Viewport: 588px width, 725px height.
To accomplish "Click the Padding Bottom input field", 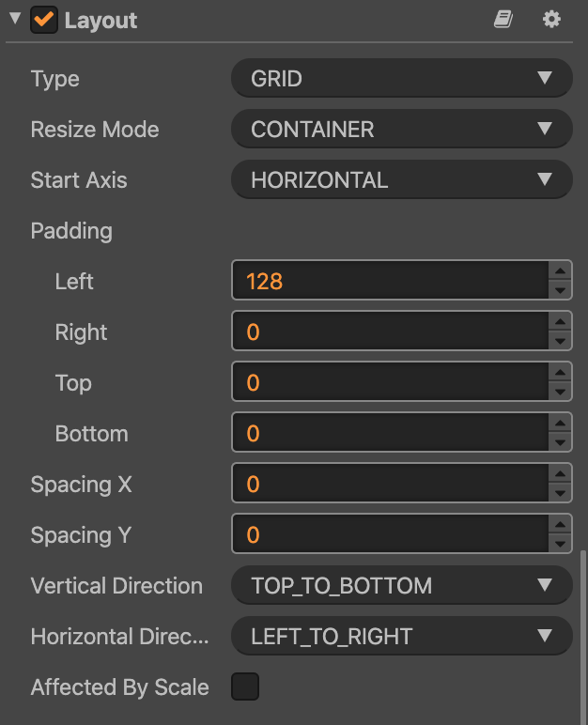I will [389, 434].
